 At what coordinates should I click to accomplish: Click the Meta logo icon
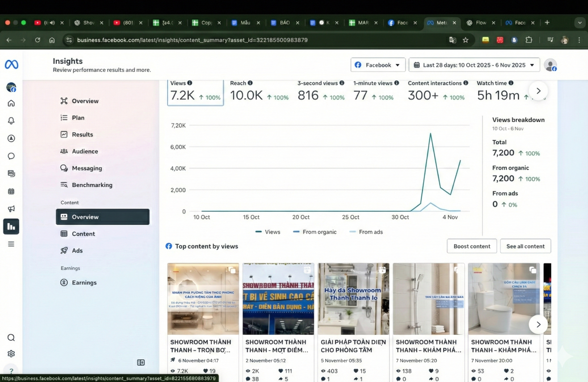11,65
